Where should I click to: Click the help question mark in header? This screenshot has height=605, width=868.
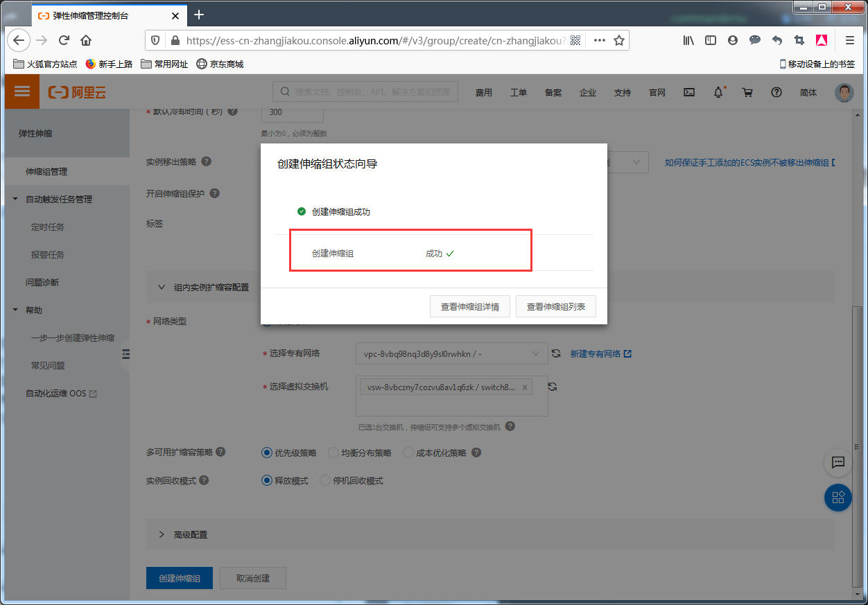point(776,92)
